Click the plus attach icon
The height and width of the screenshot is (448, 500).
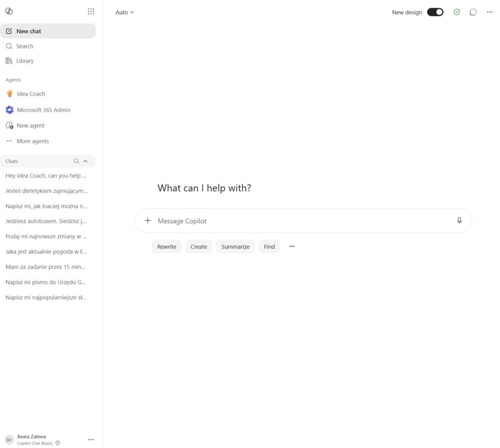[x=147, y=220]
